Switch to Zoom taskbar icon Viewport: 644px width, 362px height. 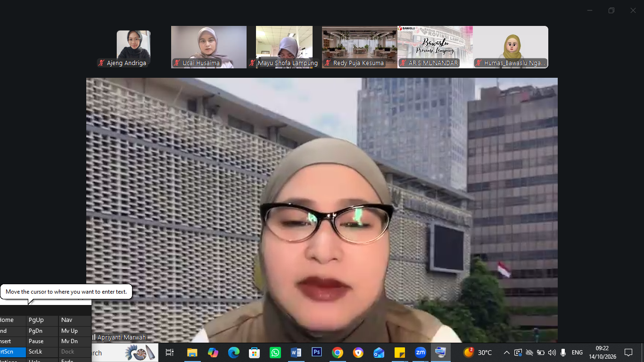(x=420, y=353)
